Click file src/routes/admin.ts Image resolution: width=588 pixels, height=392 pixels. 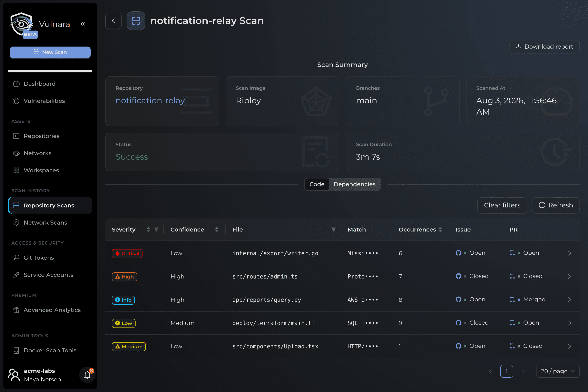(265, 276)
